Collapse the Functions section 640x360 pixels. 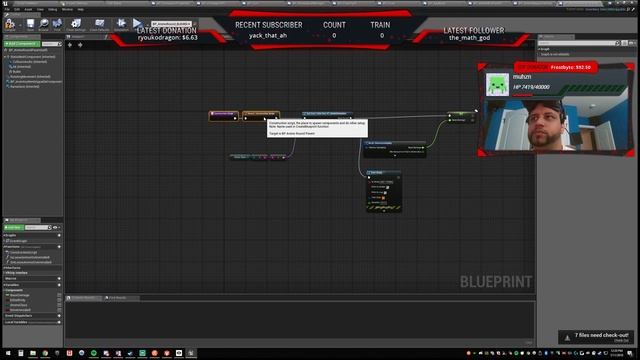coord(4,247)
